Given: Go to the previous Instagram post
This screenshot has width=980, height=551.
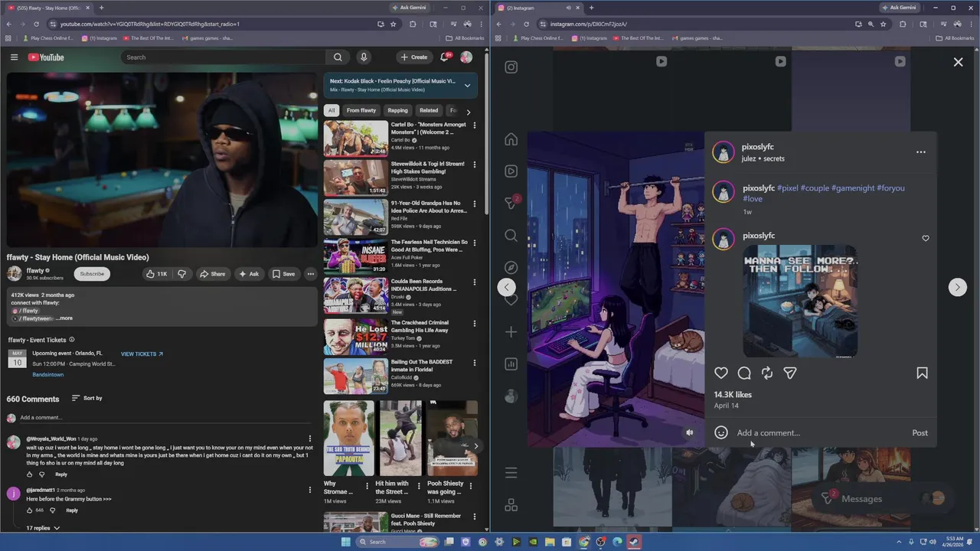Looking at the screenshot, I should 506,287.
